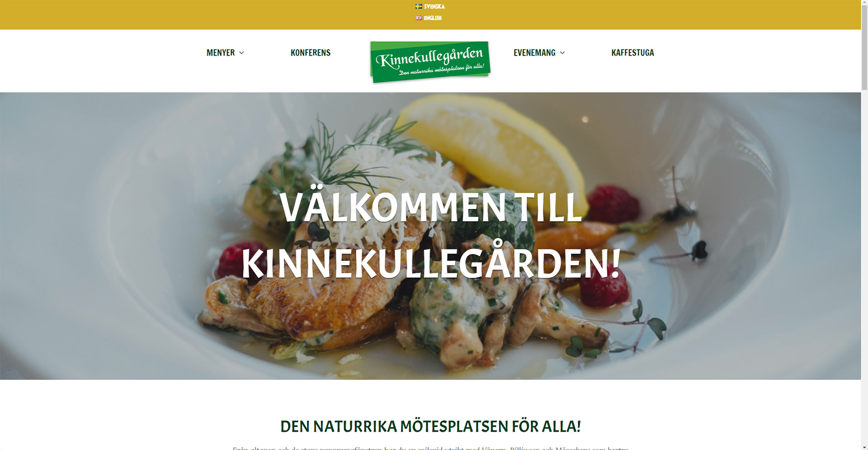This screenshot has width=868, height=450.
Task: Go to the Konferens page
Action: click(x=310, y=52)
